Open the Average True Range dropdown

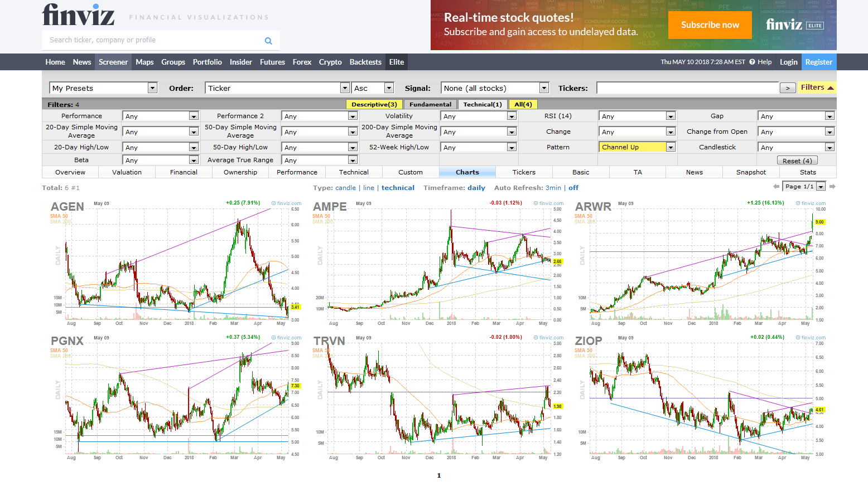(320, 160)
